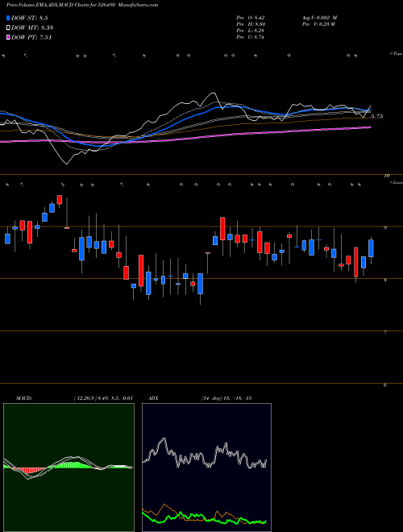The image size is (403, 532).
Task: Open the green MACD histogram chart panel
Action: tap(69, 468)
